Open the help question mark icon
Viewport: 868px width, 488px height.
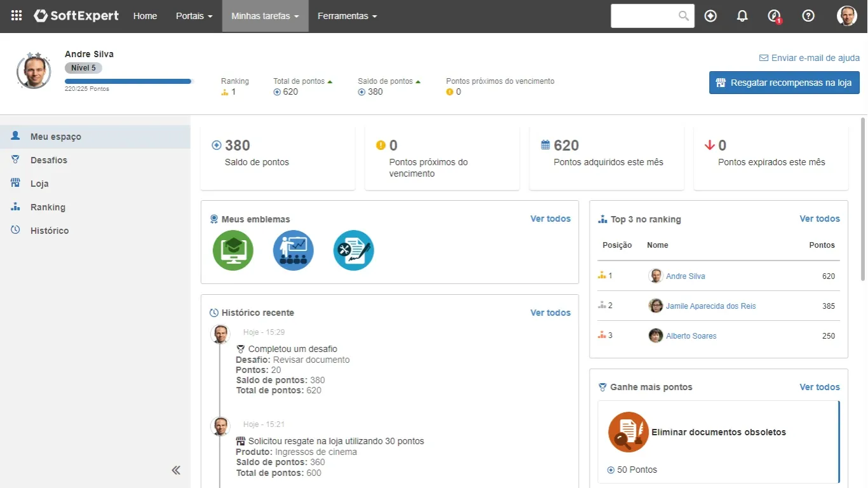(808, 16)
